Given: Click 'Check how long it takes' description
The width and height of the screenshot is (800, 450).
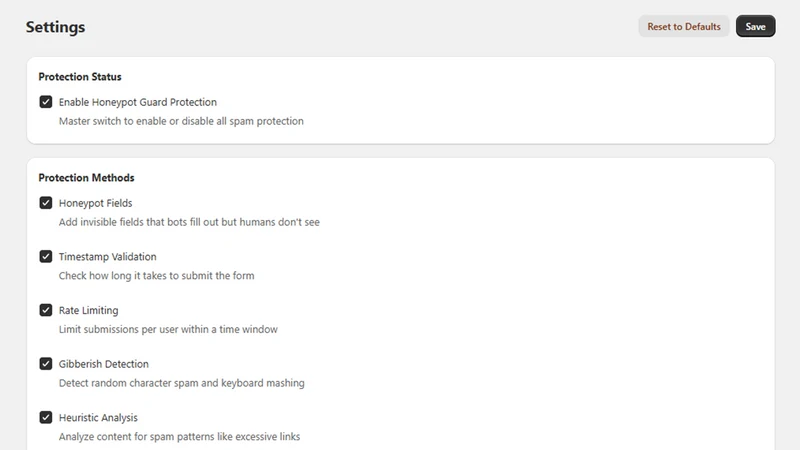Looking at the screenshot, I should (x=157, y=276).
